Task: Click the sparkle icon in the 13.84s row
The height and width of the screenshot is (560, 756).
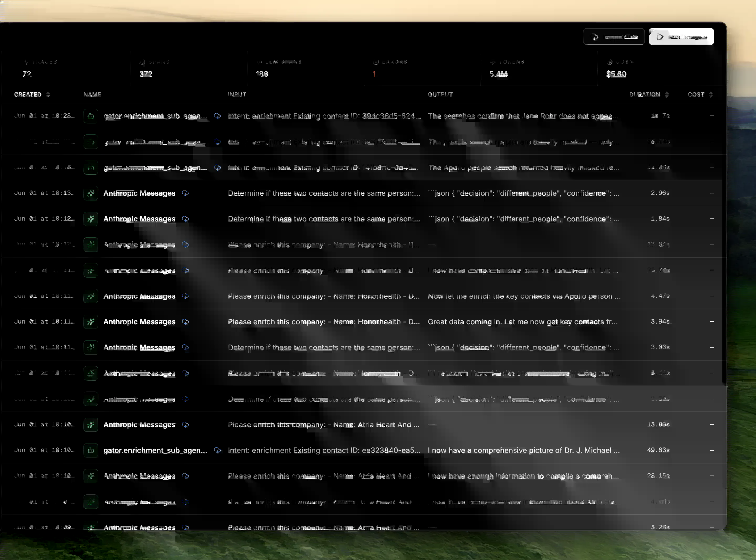Action: click(x=91, y=245)
